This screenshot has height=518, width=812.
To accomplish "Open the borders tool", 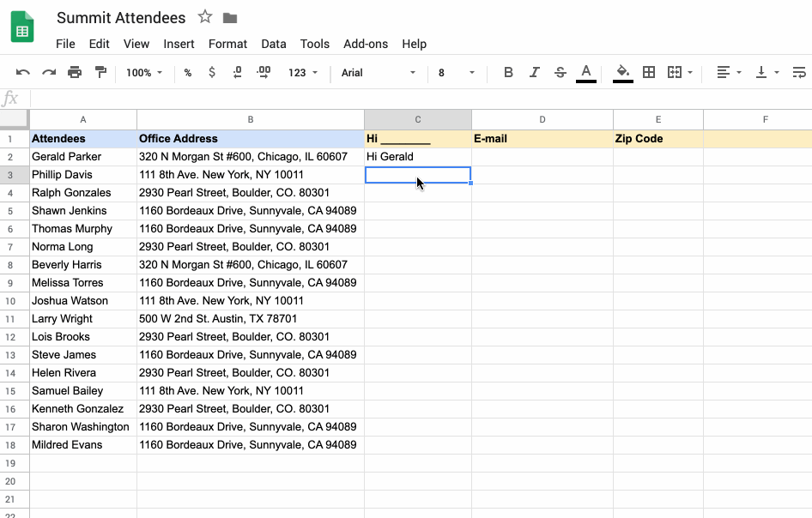I will (650, 73).
